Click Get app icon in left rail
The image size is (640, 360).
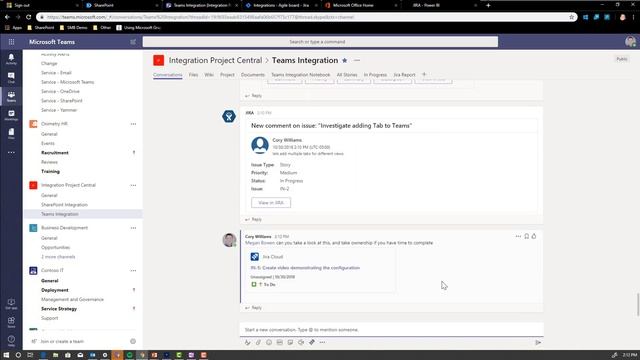tap(11, 304)
